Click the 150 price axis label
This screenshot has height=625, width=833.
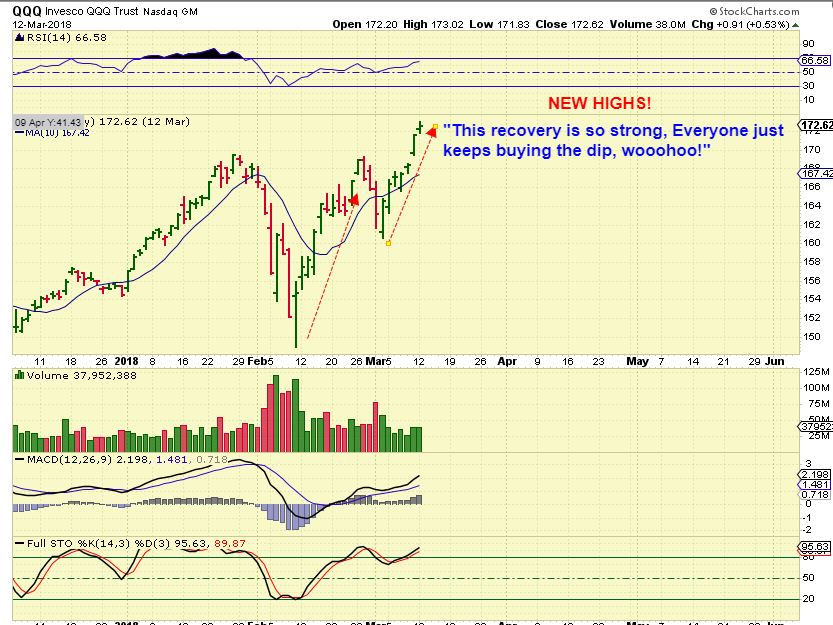point(812,336)
